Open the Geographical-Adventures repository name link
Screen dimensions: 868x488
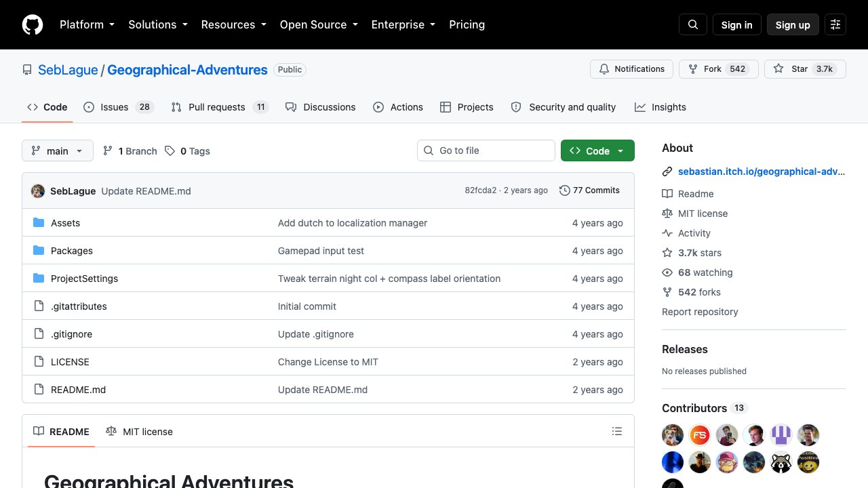click(187, 69)
